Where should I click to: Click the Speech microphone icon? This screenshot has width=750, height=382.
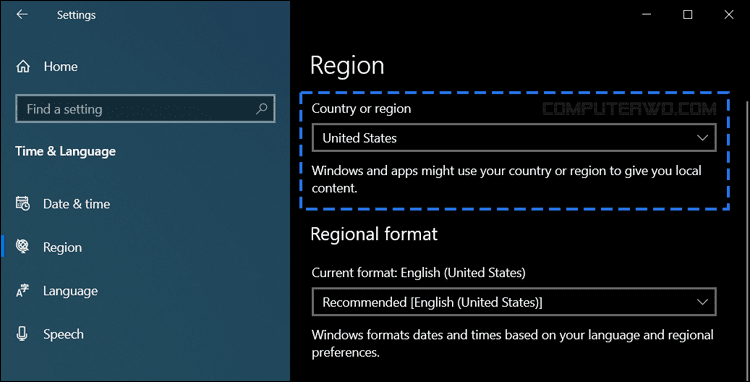coord(22,334)
